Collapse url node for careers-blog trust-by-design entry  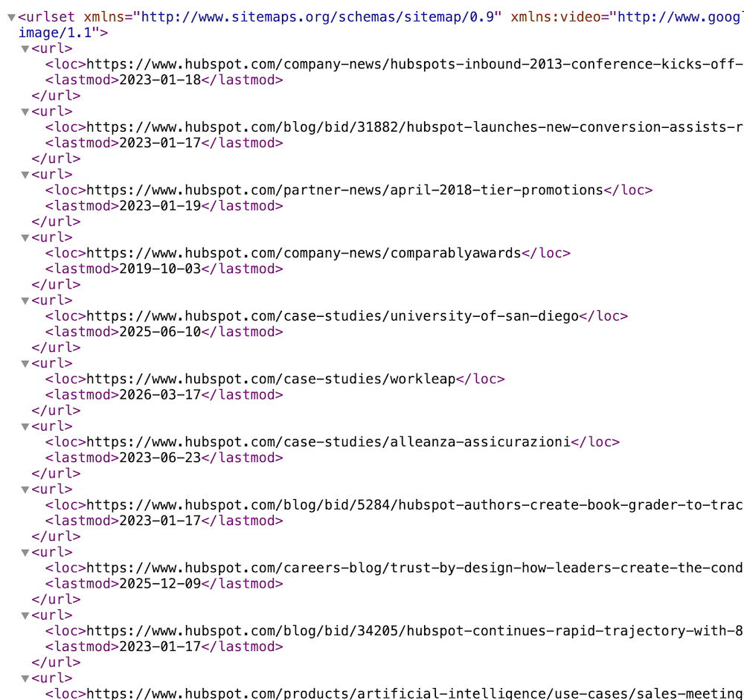coord(25,553)
